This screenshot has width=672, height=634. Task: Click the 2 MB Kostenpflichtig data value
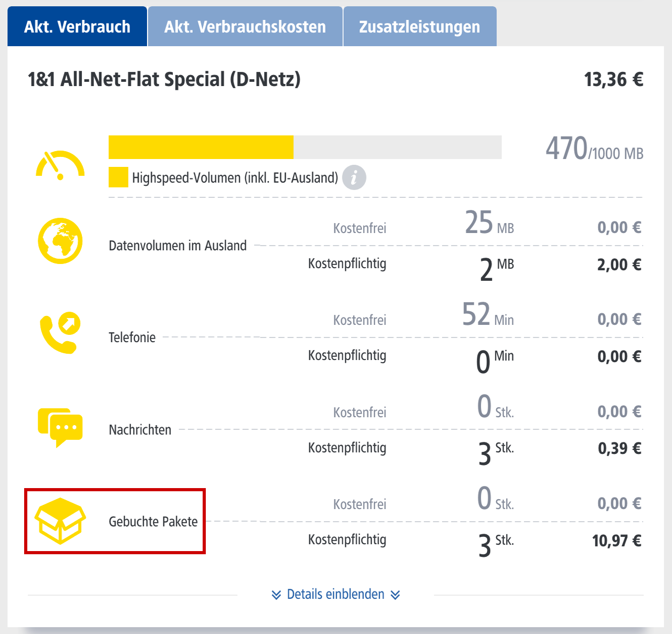click(497, 269)
